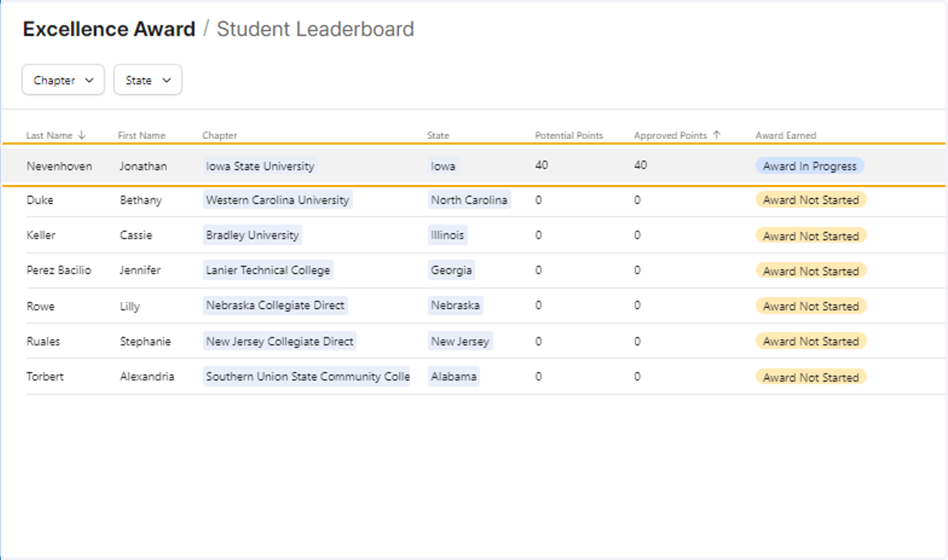Screen dimensions: 948x560
Task: Click the Georgia state tag
Action: click(451, 270)
